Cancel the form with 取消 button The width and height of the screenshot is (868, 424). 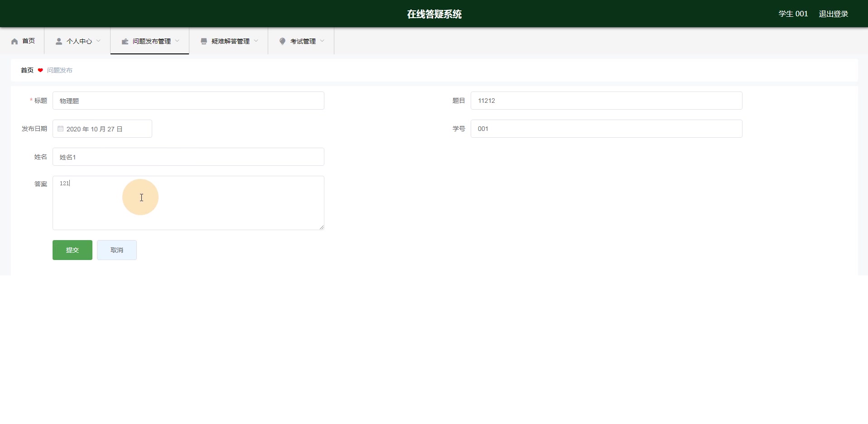point(117,250)
